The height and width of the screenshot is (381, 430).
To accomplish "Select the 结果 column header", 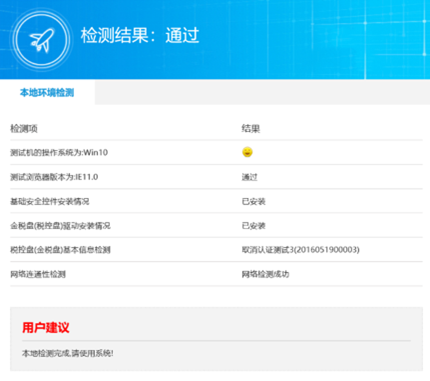I will 251,129.
